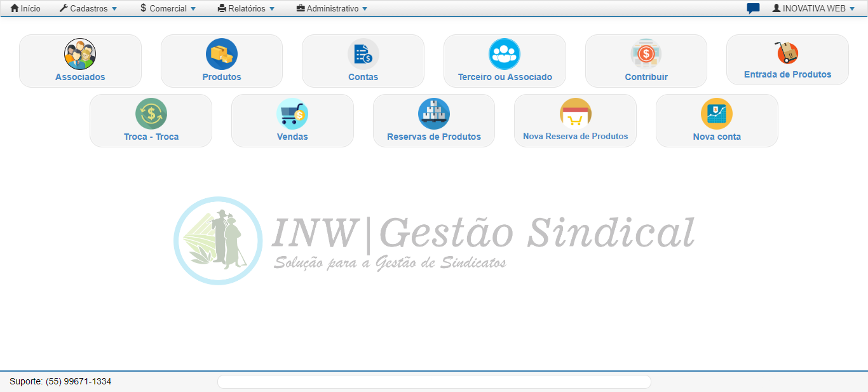Go to Início in the menu bar

point(25,9)
